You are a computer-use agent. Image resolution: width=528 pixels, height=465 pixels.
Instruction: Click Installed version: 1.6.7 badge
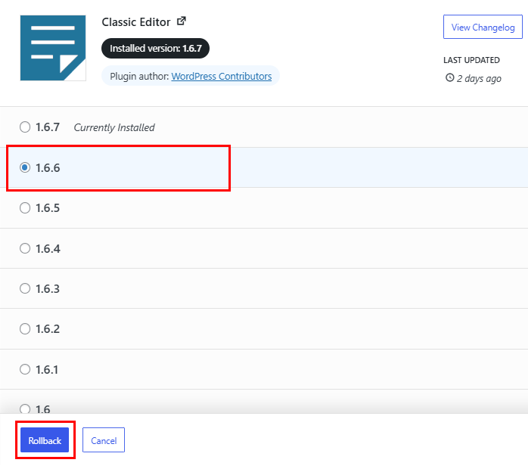tap(155, 48)
